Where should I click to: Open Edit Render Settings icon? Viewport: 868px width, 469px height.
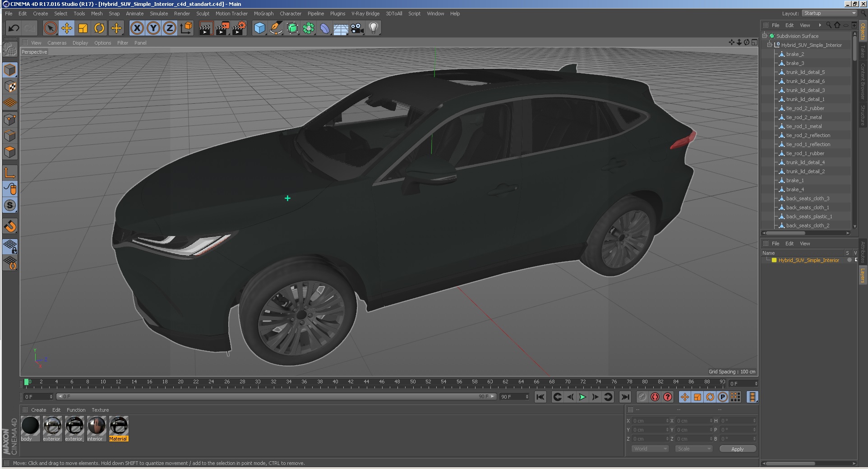coord(239,28)
